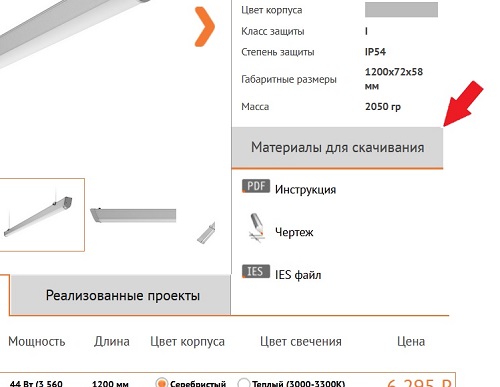Click the Цвет свечения column header
Viewport: 500px width, 387px height.
(301, 341)
